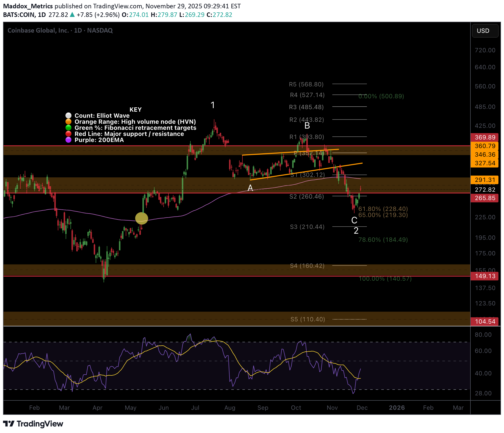Viewport: 504px width, 433px height.
Task: Click the white Elliot Wave key circle
Action: (x=68, y=116)
